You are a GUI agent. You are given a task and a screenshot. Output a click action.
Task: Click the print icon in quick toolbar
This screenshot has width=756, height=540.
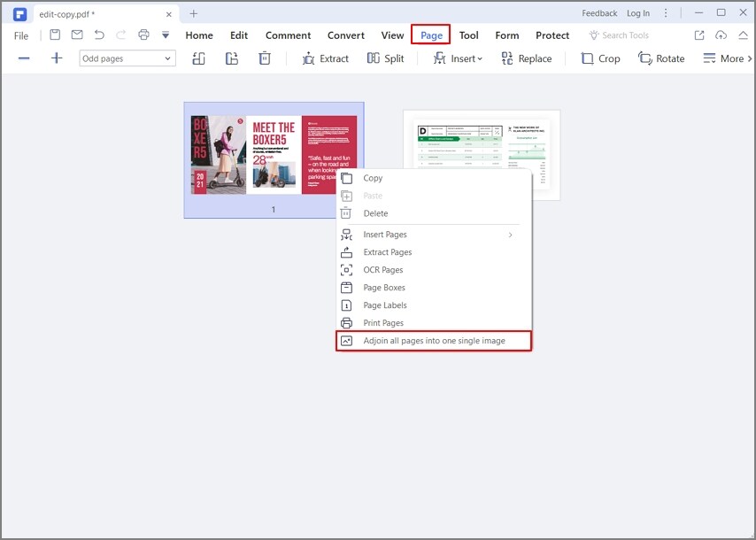pos(143,35)
